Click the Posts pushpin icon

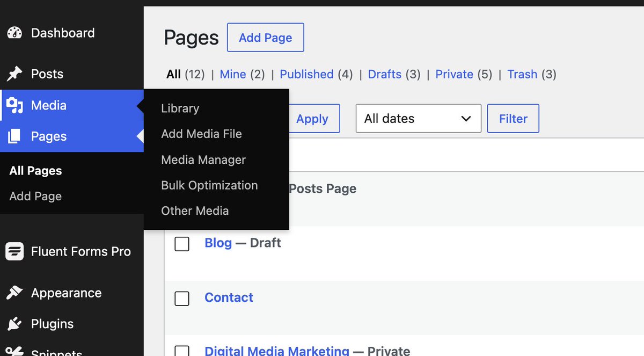[x=14, y=74]
